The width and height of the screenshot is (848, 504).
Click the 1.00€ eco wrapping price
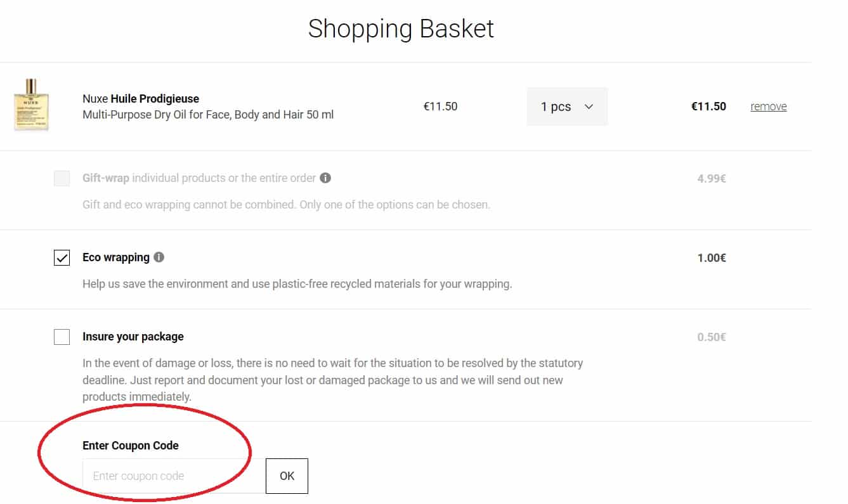pyautogui.click(x=711, y=257)
